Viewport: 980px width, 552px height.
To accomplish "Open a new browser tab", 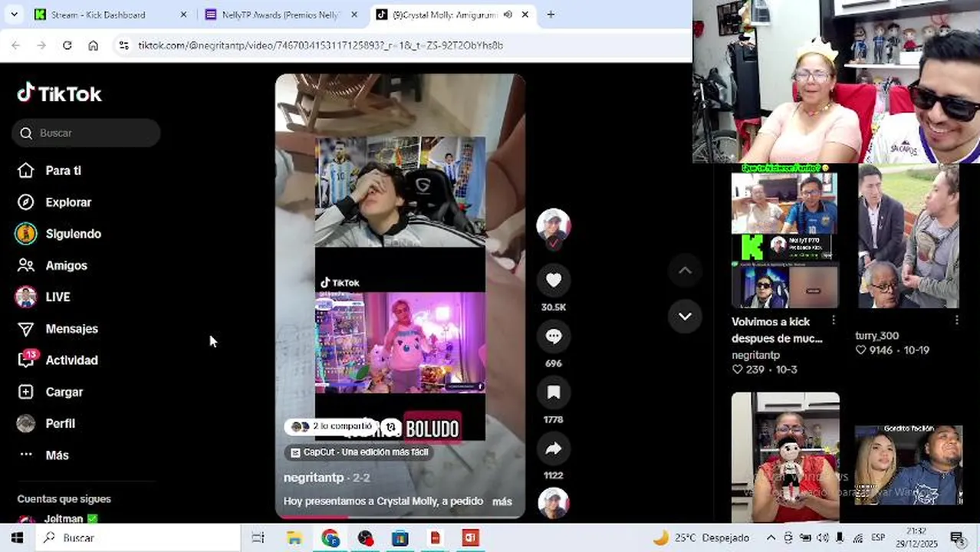I will (551, 15).
